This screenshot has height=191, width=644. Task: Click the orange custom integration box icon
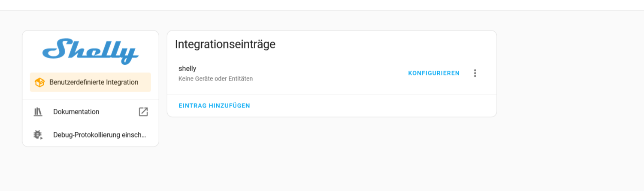coord(39,82)
